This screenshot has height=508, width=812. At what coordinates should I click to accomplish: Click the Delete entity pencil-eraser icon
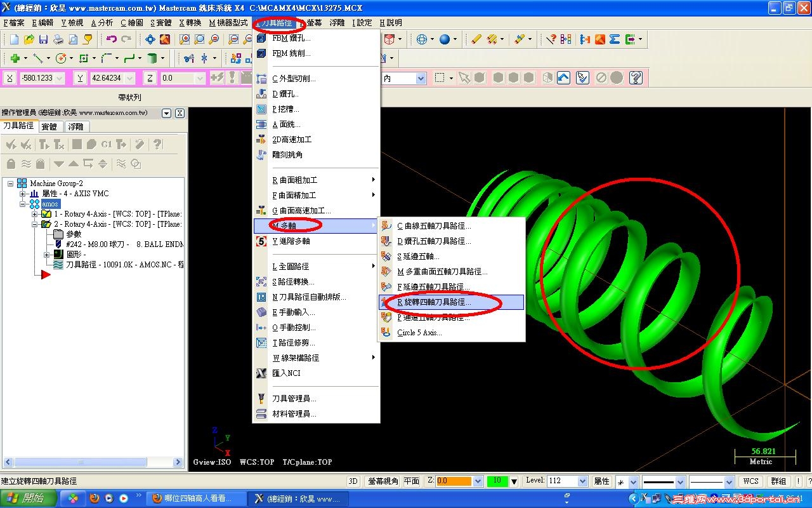click(x=476, y=39)
